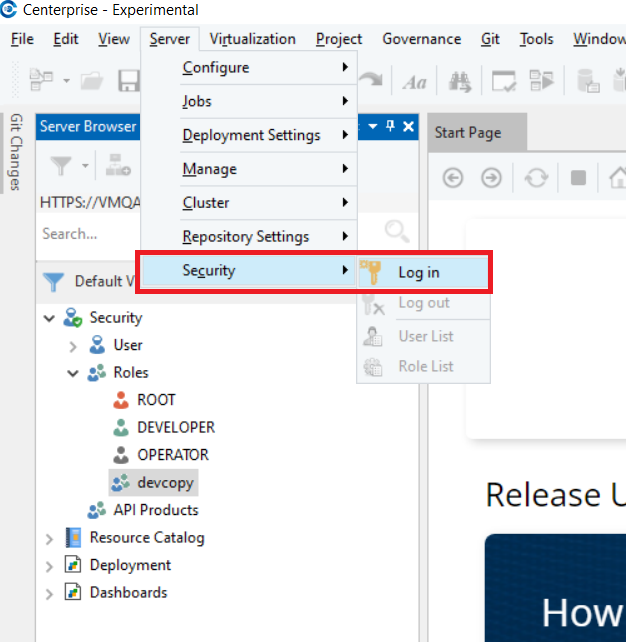This screenshot has height=642, width=626.
Task: Close the Server Browser panel
Action: coord(408,127)
